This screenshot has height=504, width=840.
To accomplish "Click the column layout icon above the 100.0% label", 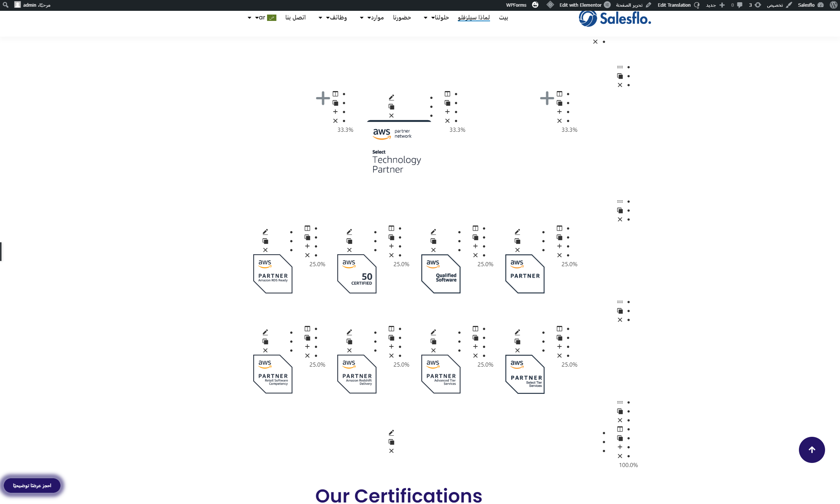I will click(620, 429).
